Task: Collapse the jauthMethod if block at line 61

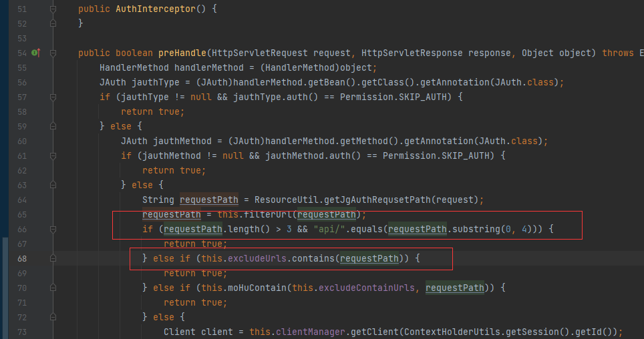Action: 53,155
